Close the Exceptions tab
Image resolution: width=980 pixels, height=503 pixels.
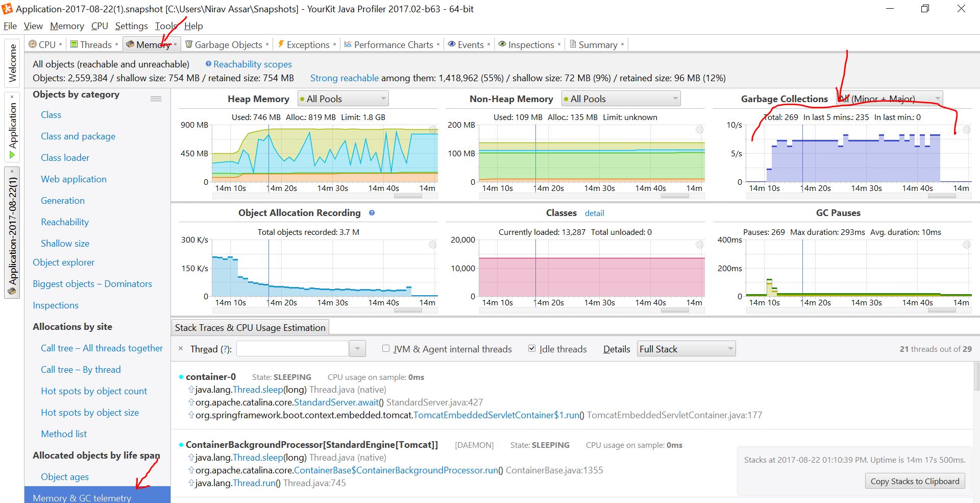pos(334,44)
